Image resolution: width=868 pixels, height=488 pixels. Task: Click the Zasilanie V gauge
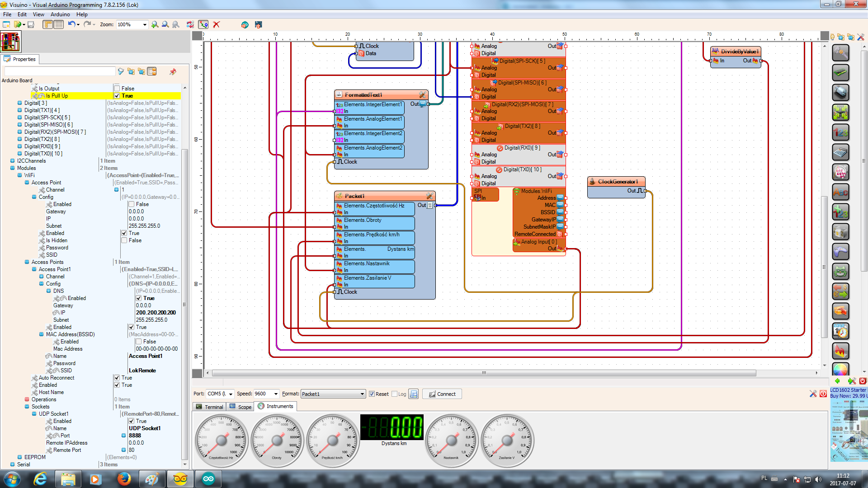pos(507,441)
